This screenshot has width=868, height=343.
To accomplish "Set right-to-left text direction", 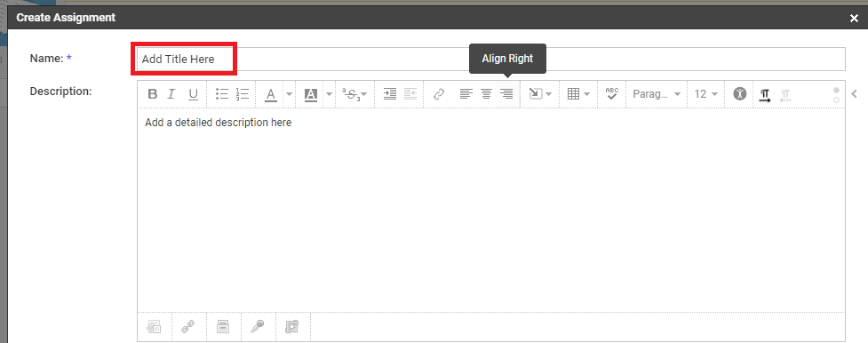I will 785,95.
